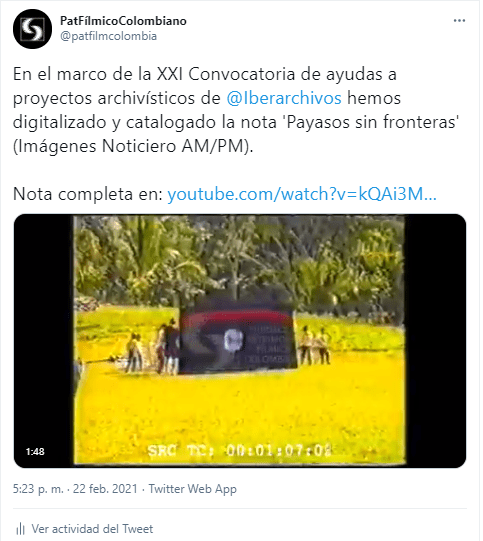Open the @patfilmcolombia handle link
Image resolution: width=483 pixels, height=541 pixels.
[x=108, y=36]
